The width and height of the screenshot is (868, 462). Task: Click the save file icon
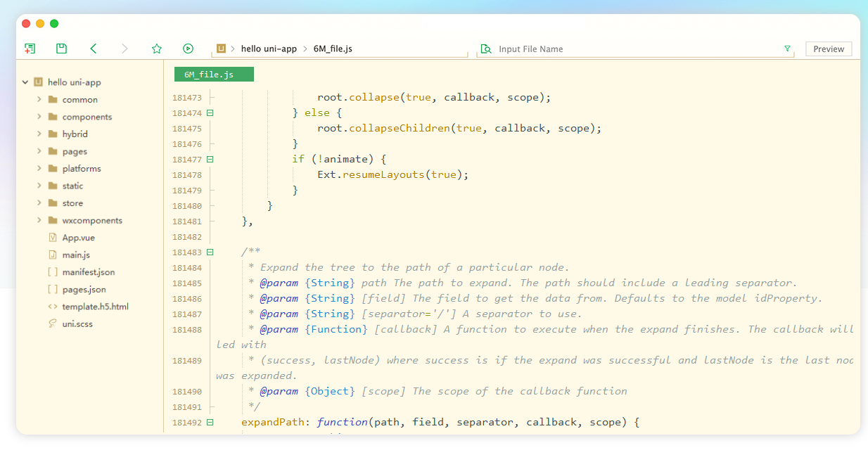click(62, 49)
